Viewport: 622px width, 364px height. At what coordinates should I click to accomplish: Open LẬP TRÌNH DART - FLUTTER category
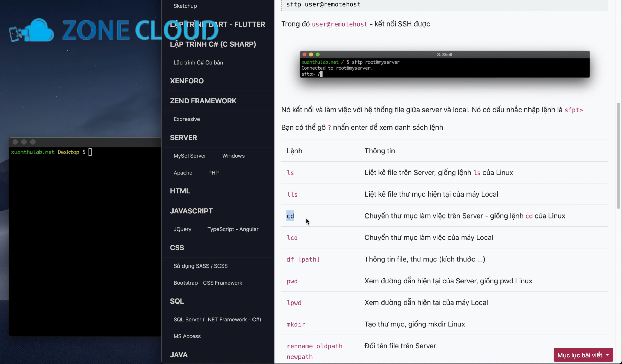click(217, 24)
